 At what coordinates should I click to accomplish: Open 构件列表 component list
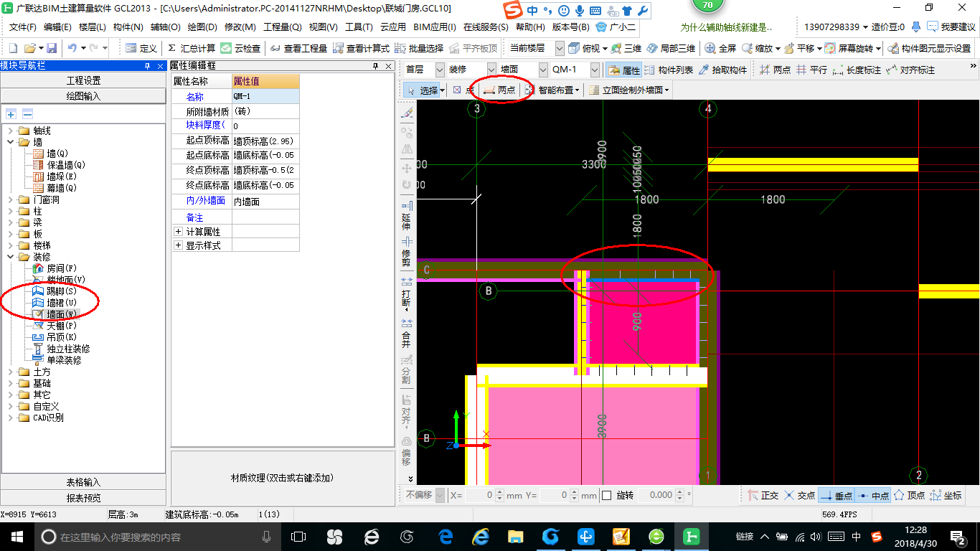(669, 70)
